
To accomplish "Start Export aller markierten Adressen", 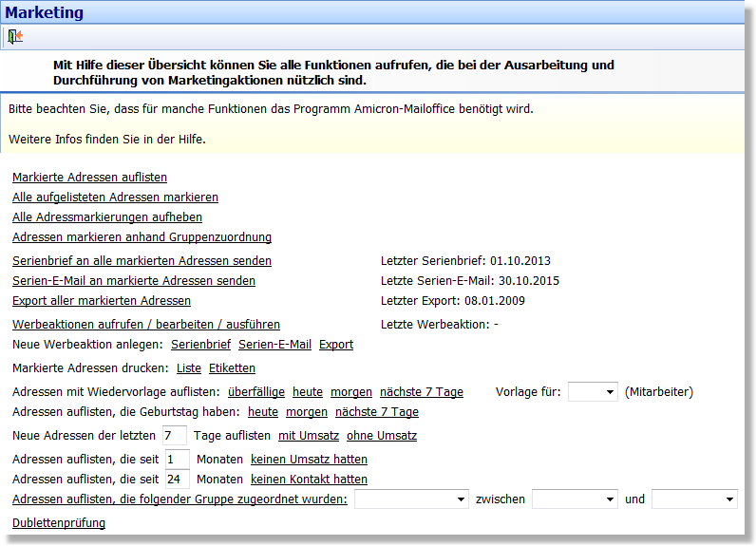I will click(x=102, y=301).
